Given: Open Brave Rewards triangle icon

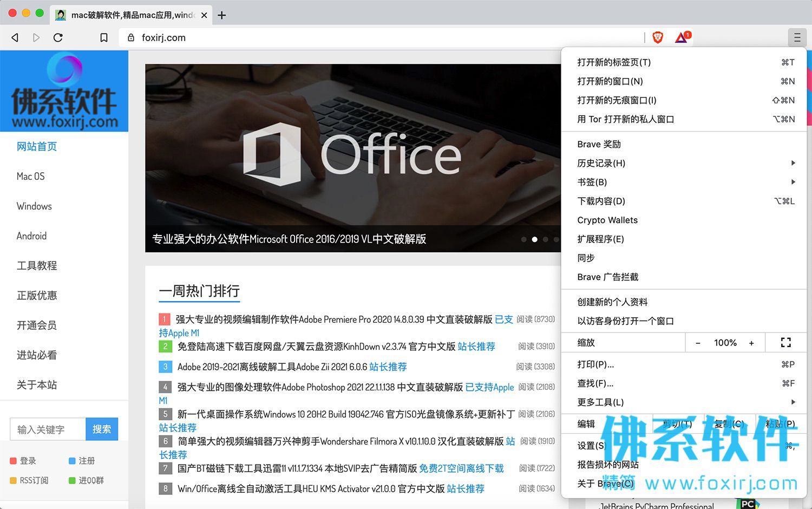Looking at the screenshot, I should (x=682, y=37).
